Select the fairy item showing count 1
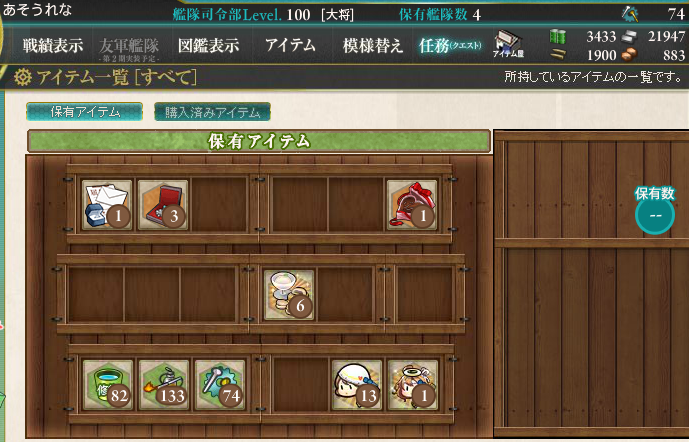This screenshot has width=689, height=442. point(413,385)
